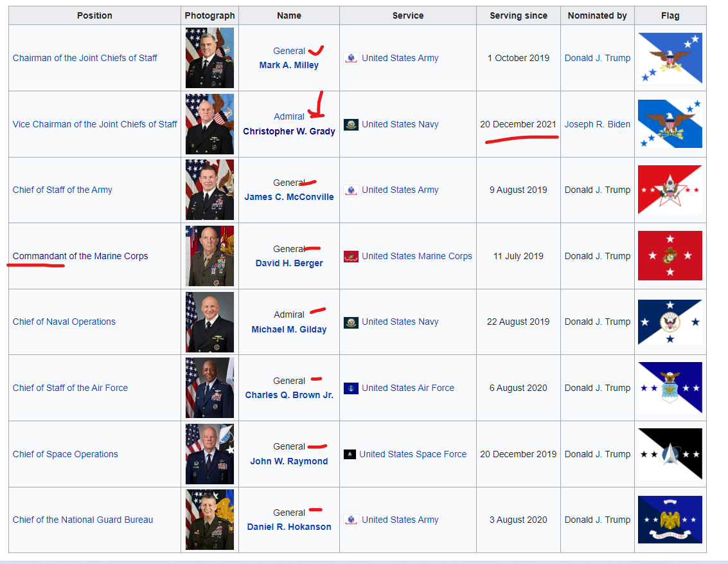728x564 pixels.
Task: Open Daniel R. Hokanson's photograph
Action: point(210,520)
